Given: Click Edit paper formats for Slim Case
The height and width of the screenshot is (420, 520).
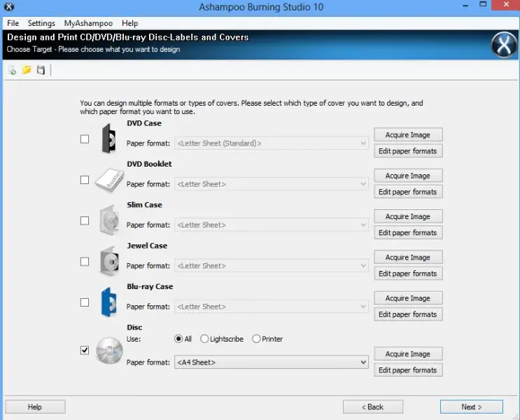Looking at the screenshot, I should pyautogui.click(x=408, y=232).
